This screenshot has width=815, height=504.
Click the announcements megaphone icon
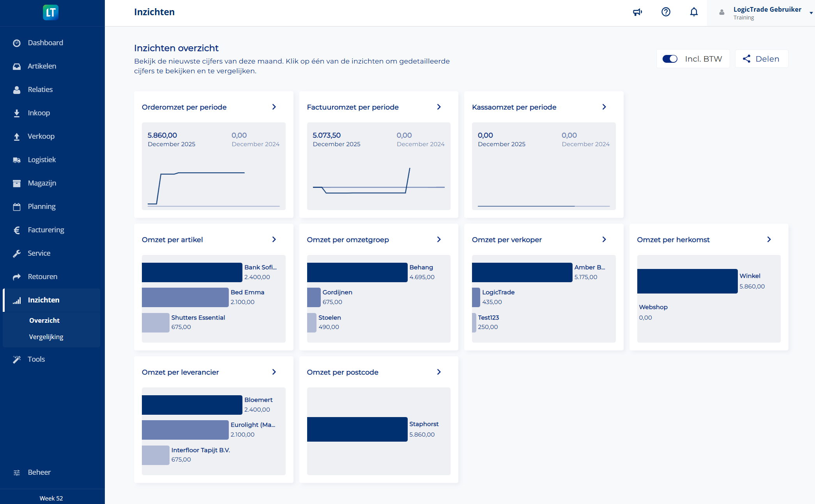pos(638,12)
